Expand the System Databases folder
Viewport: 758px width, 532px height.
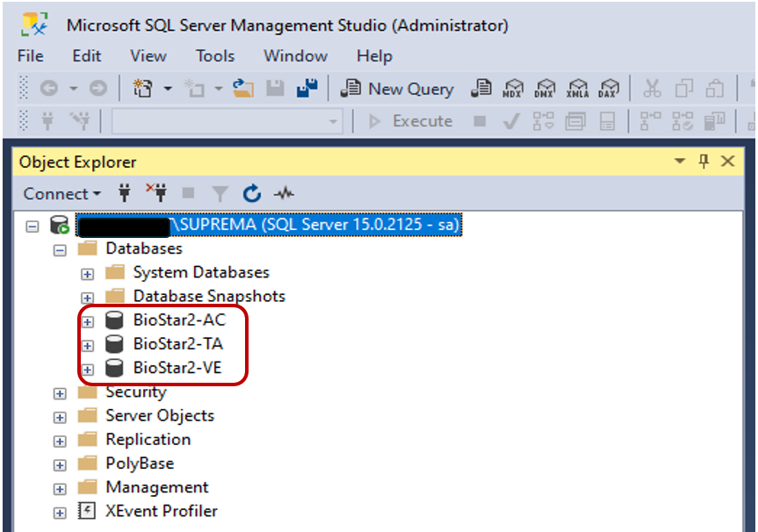coord(87,275)
